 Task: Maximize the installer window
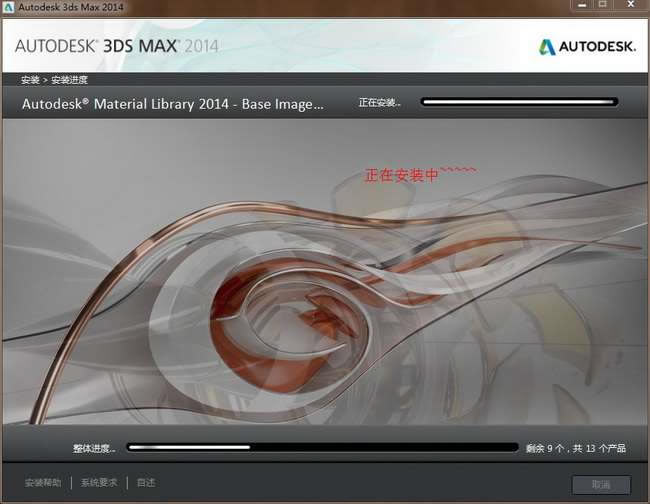pos(603,5)
